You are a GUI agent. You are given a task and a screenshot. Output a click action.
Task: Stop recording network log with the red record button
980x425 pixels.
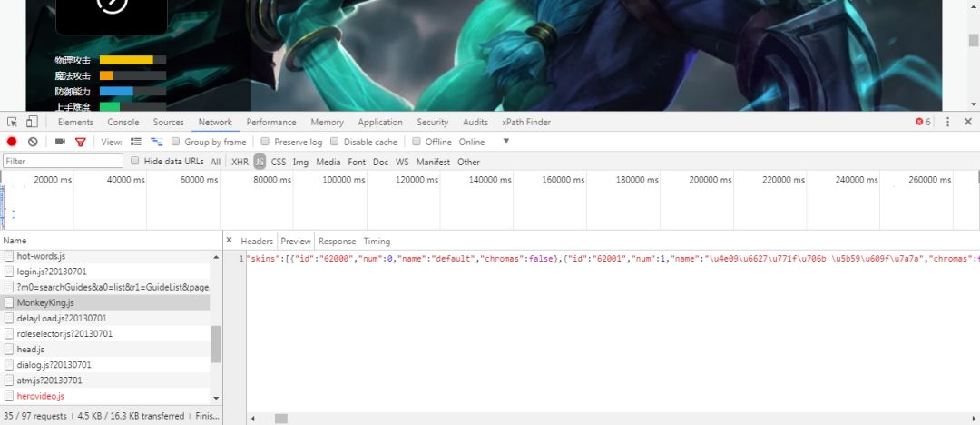(12, 142)
